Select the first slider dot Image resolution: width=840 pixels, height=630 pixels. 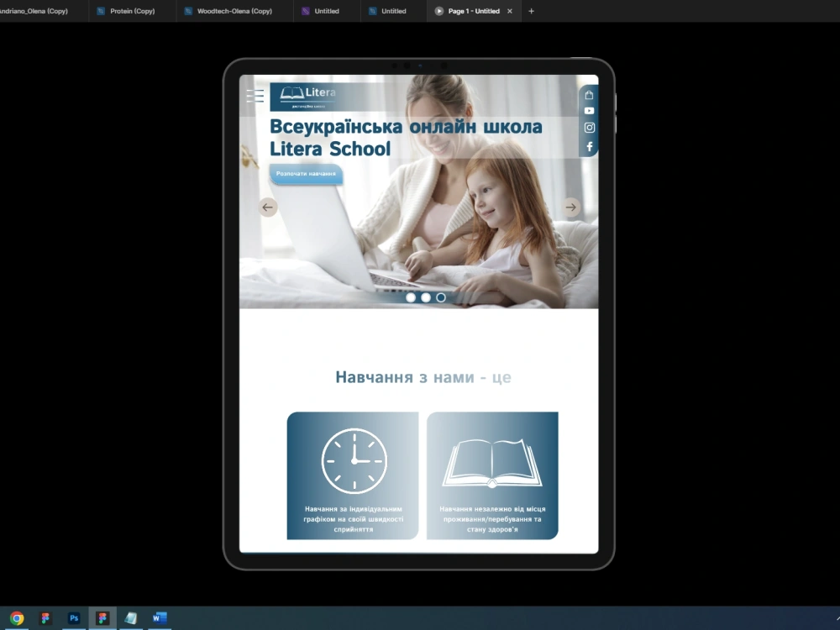(411, 297)
